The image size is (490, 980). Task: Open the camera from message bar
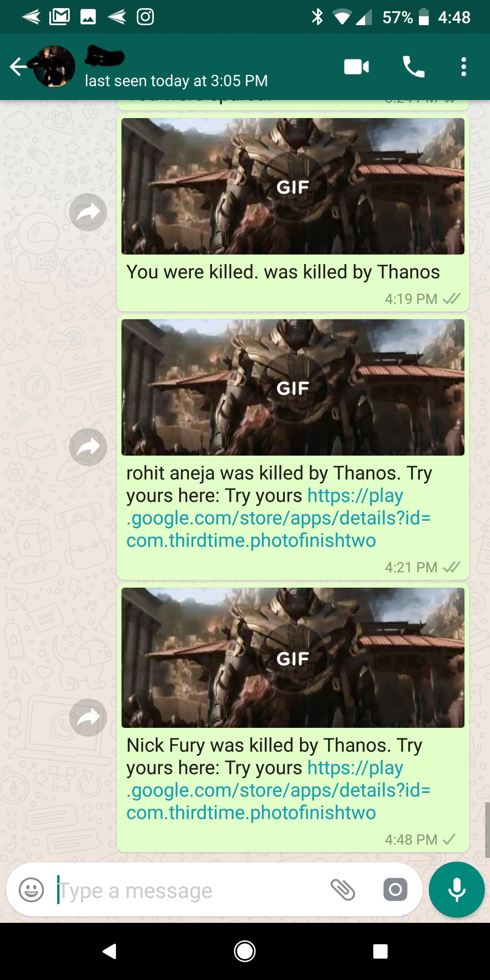click(x=395, y=890)
